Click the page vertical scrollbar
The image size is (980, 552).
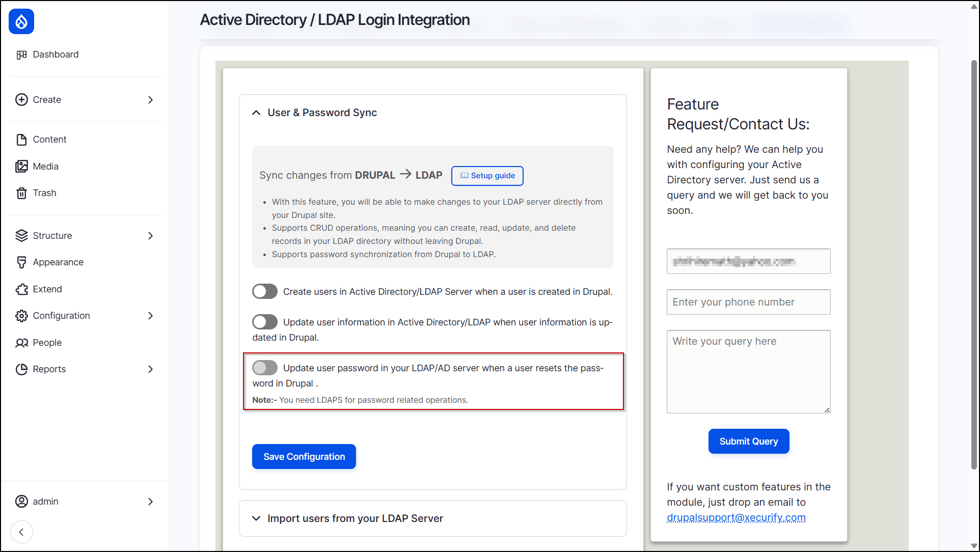click(x=974, y=265)
